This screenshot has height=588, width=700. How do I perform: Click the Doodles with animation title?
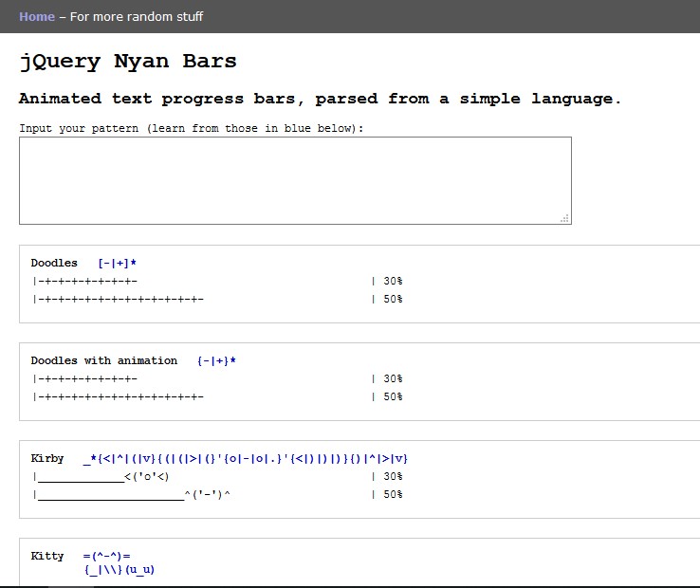[x=103, y=360]
